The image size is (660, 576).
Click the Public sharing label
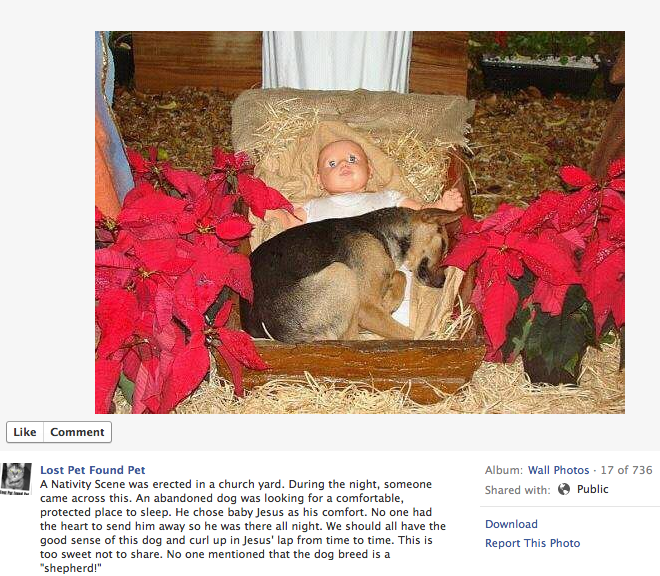tap(592, 489)
